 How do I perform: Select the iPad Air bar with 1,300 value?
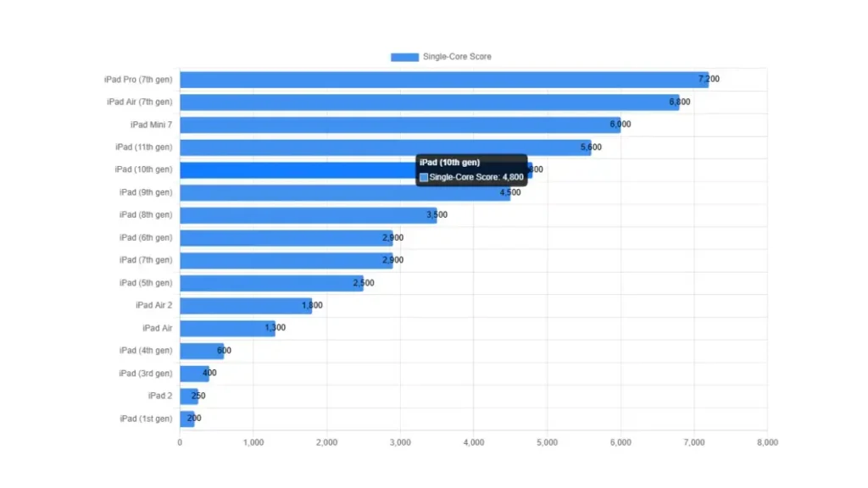click(x=227, y=328)
